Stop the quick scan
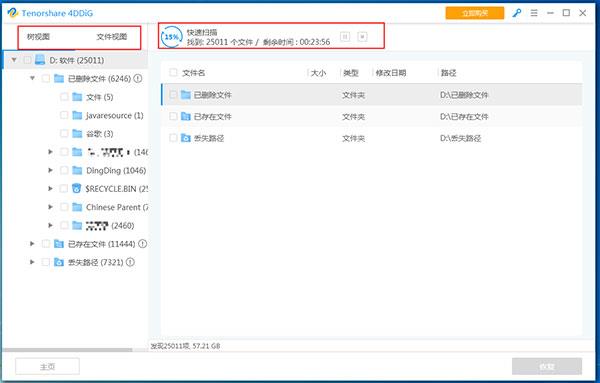The image size is (600, 383). pyautogui.click(x=362, y=37)
